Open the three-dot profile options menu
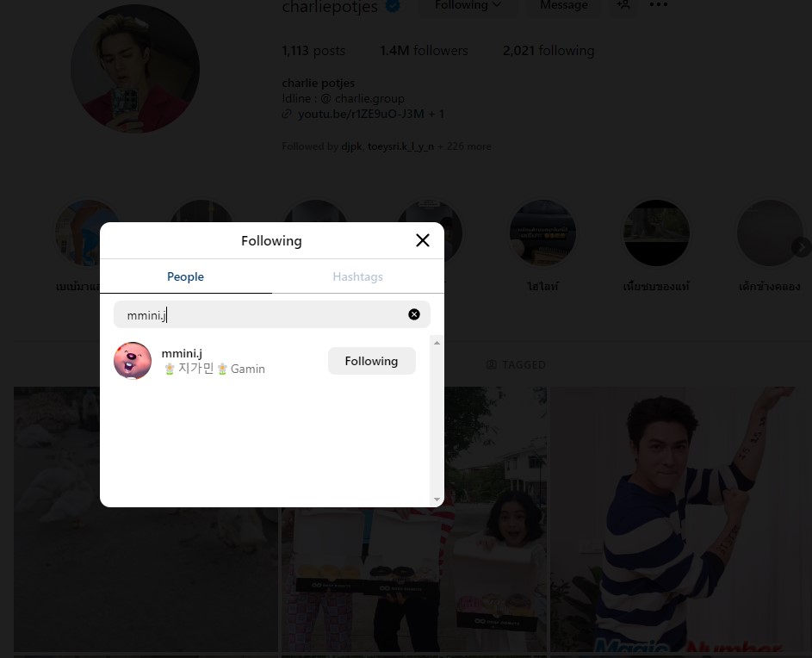The image size is (812, 658). (x=658, y=6)
